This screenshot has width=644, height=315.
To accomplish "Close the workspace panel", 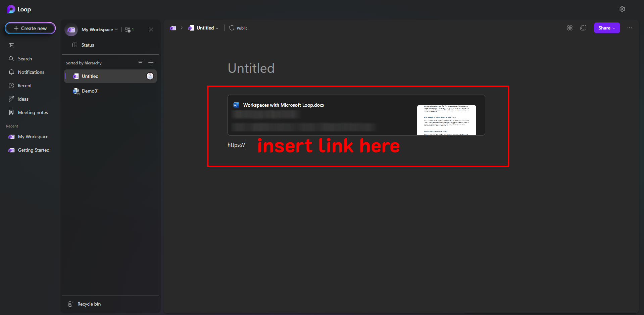I will coord(151,30).
